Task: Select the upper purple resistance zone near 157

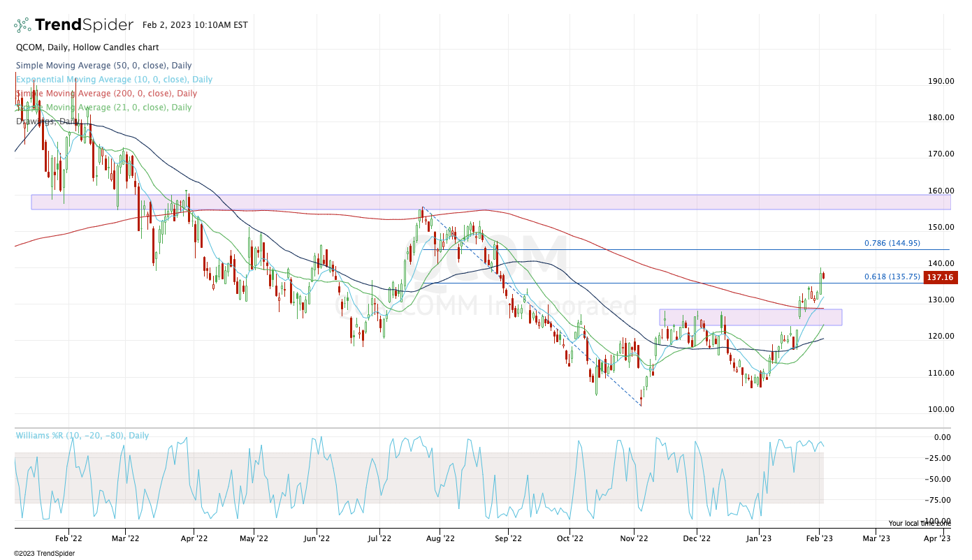Action: [489, 202]
